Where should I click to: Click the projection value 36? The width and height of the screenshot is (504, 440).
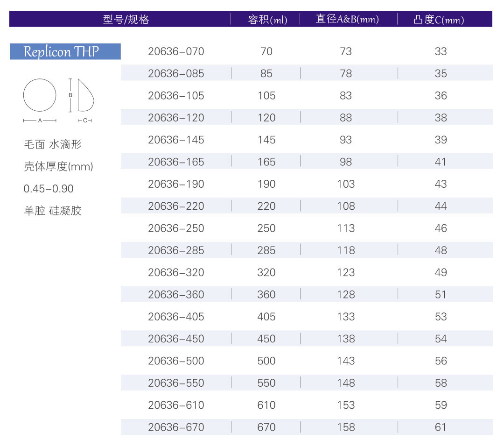point(441,96)
